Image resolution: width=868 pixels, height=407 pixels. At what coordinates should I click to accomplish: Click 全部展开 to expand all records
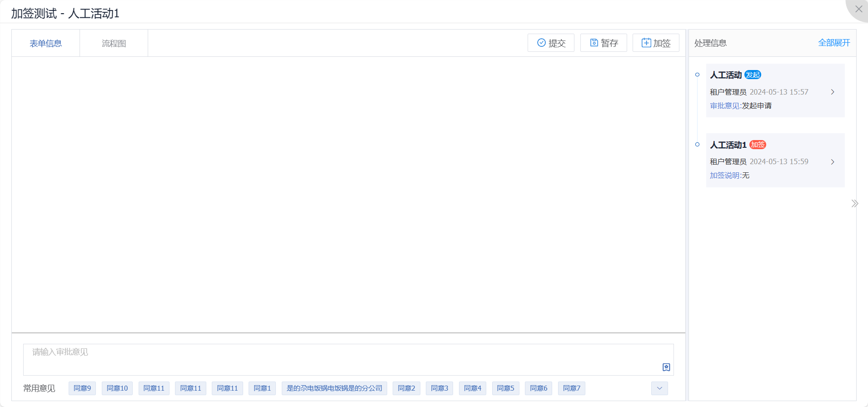pos(833,43)
